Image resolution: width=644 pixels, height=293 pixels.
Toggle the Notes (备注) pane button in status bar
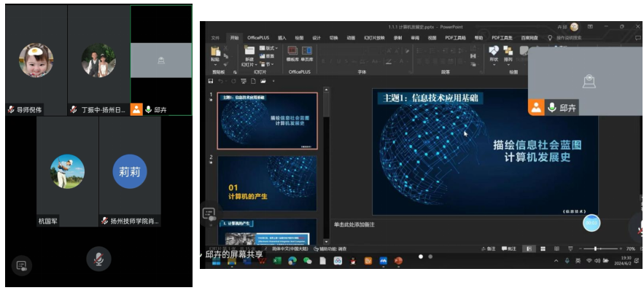click(489, 249)
